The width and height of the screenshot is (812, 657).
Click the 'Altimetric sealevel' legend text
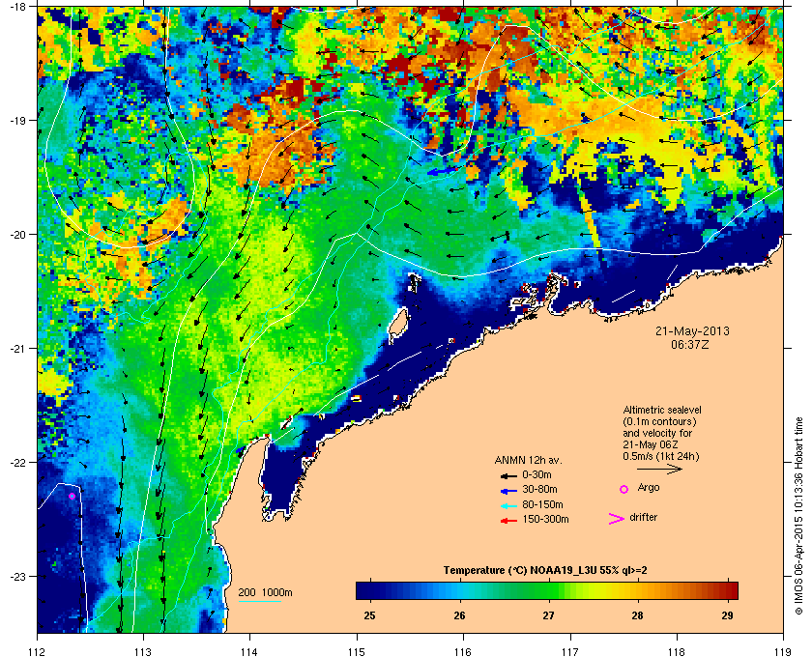pyautogui.click(x=662, y=410)
